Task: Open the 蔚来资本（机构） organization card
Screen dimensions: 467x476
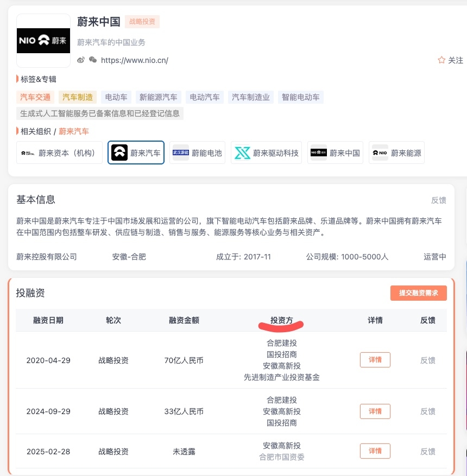Action: click(x=59, y=153)
